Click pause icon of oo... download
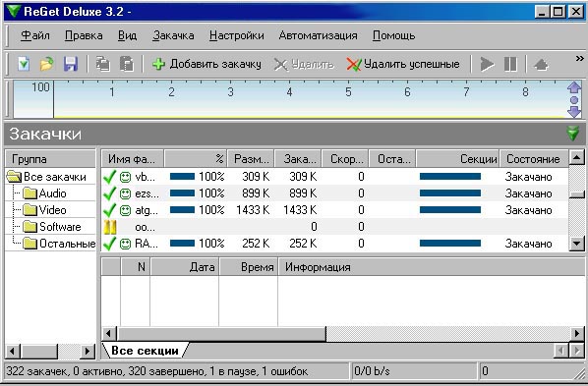588x386 pixels. [110, 227]
